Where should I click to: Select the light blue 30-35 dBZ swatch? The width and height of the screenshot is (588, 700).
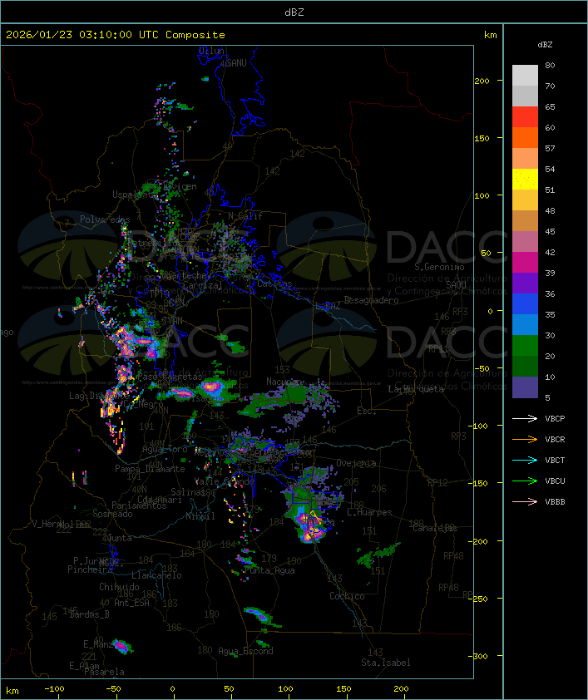pyautogui.click(x=525, y=324)
